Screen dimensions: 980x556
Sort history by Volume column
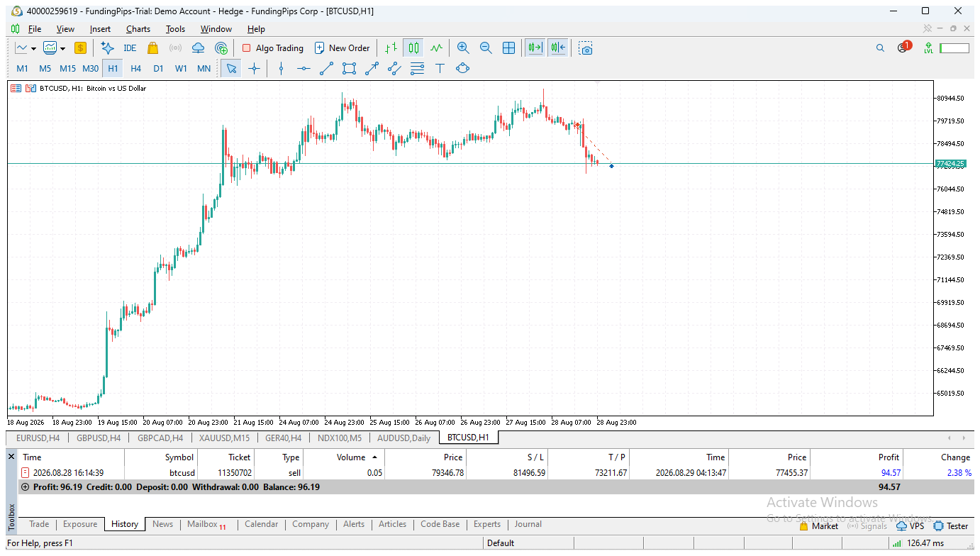tap(351, 457)
